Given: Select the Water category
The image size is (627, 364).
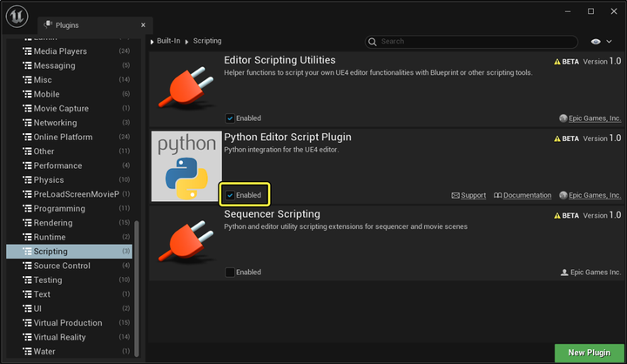Looking at the screenshot, I should coord(69,352).
